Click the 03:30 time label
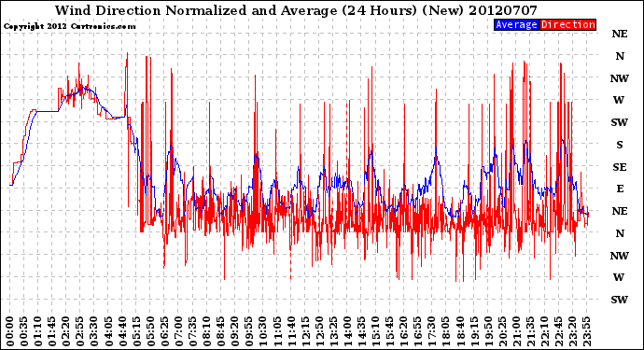The height and width of the screenshot is (350, 644). tap(94, 331)
